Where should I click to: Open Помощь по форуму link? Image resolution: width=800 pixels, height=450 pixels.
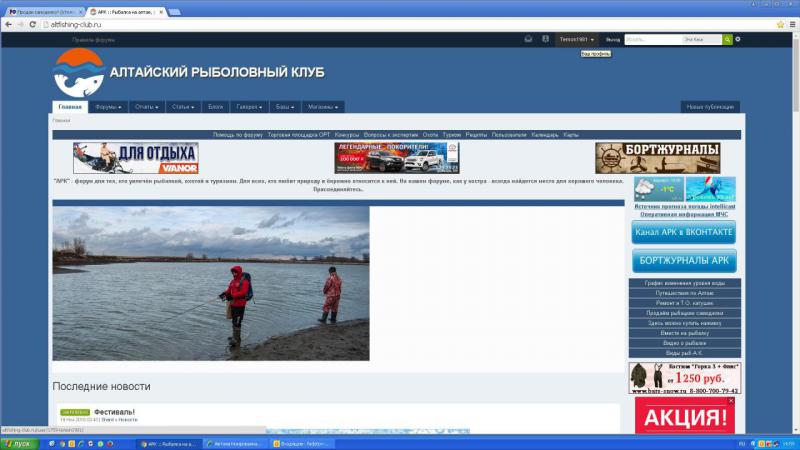pos(238,135)
